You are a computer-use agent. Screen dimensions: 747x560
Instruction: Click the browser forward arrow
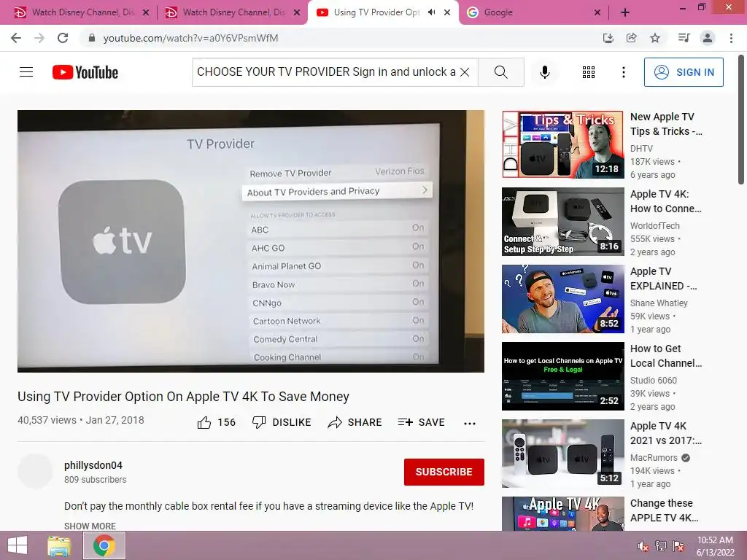click(39, 38)
